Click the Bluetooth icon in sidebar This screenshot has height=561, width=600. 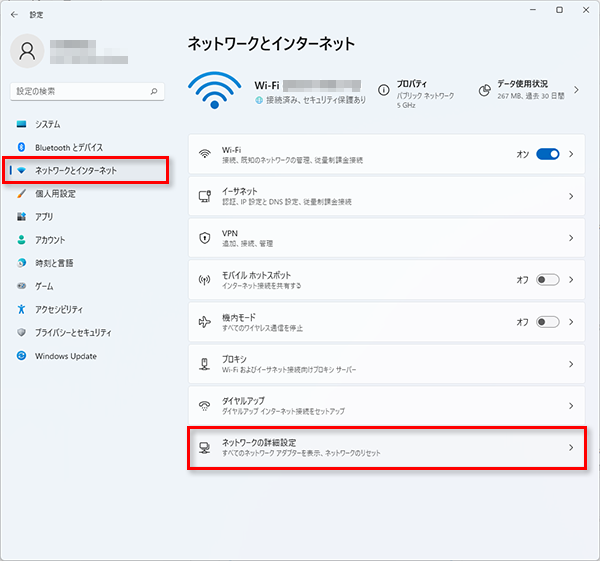(21, 147)
